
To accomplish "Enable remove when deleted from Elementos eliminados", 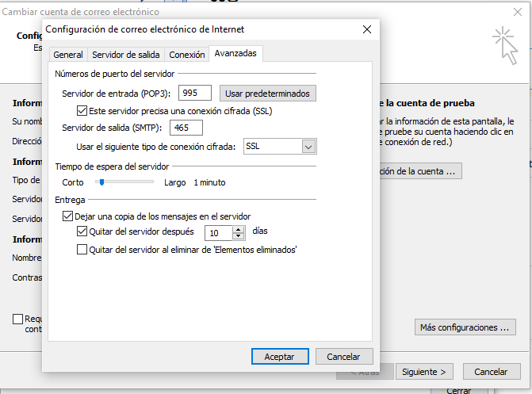I will (82, 250).
